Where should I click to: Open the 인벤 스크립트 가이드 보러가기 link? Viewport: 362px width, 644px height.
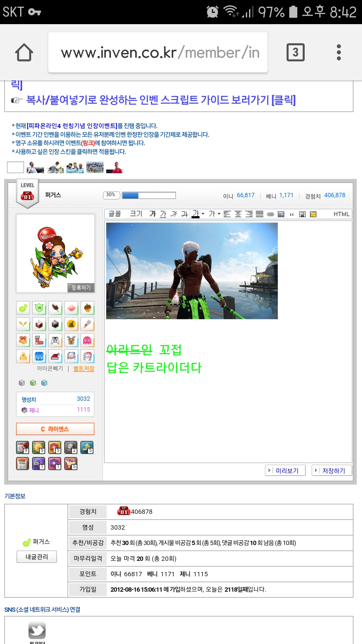[x=161, y=100]
